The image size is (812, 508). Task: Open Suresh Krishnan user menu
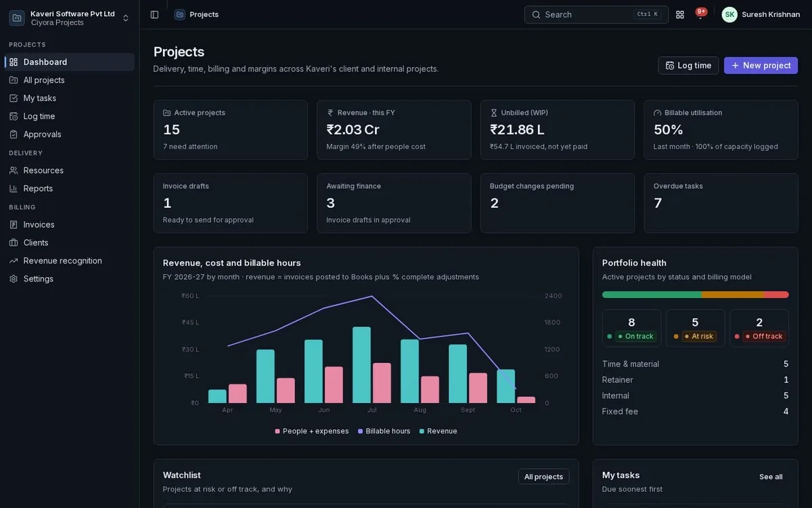coord(761,14)
